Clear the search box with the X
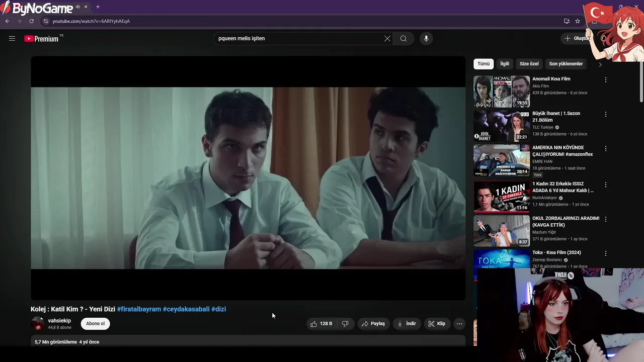Viewport: 644px width, 362px height. 387,39
